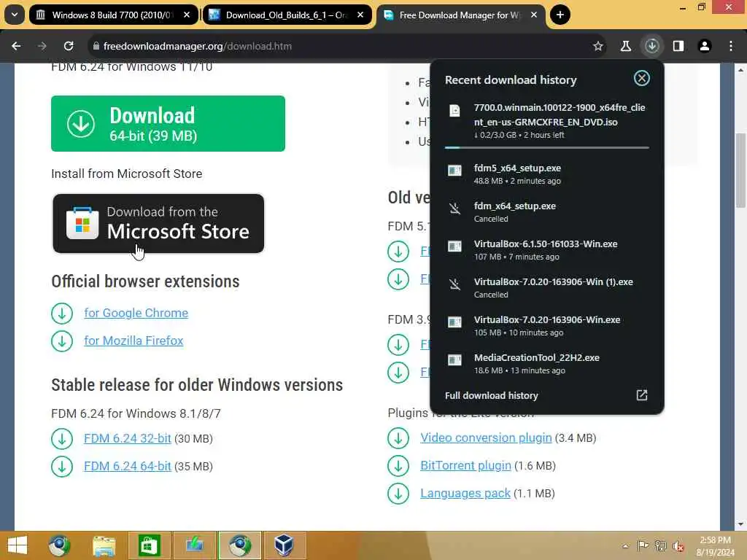Open Chrome three-dot menu
This screenshot has width=747, height=560.
coord(731,46)
